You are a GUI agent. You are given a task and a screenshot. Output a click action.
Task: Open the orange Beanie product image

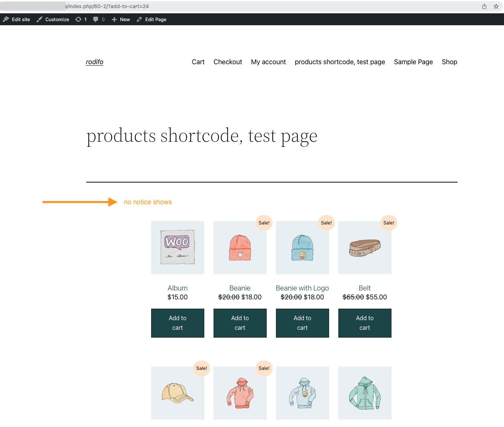click(240, 247)
